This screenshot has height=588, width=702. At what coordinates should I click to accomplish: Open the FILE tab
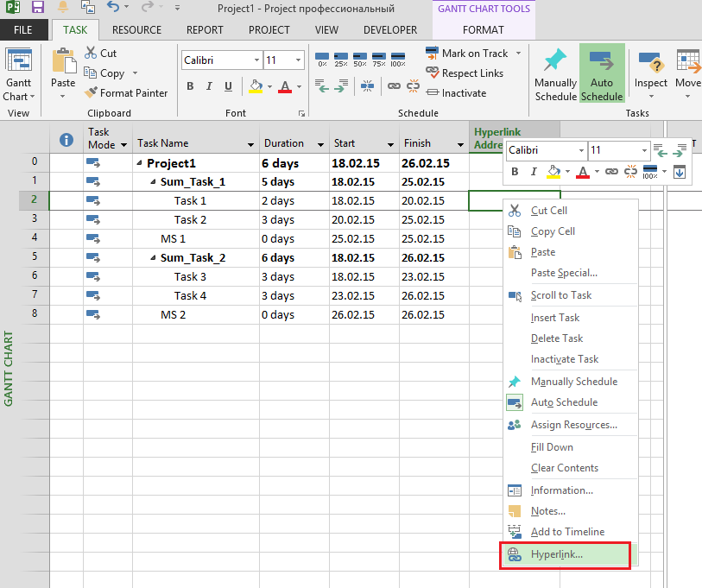coord(23,30)
